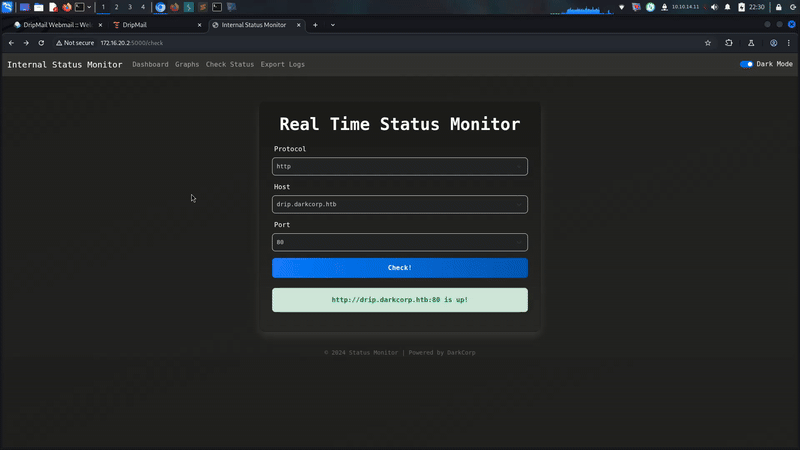Click the Kali Linux applications menu icon
This screenshot has width=800, height=450.
click(8, 7)
